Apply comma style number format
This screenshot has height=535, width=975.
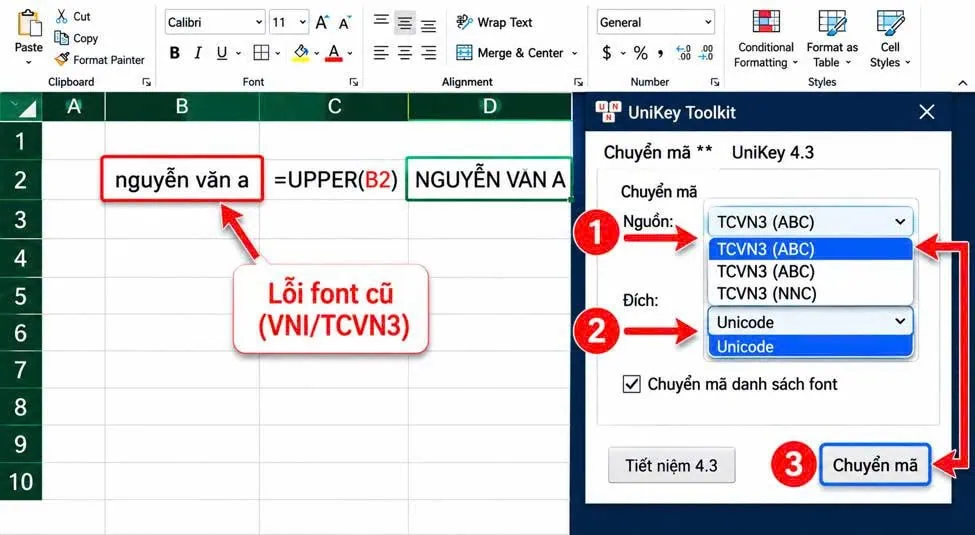660,54
